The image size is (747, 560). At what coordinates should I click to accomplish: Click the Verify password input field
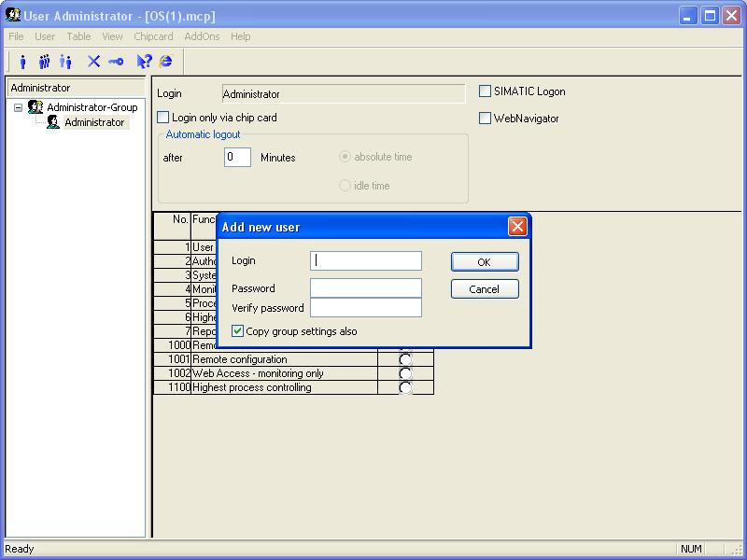[365, 308]
